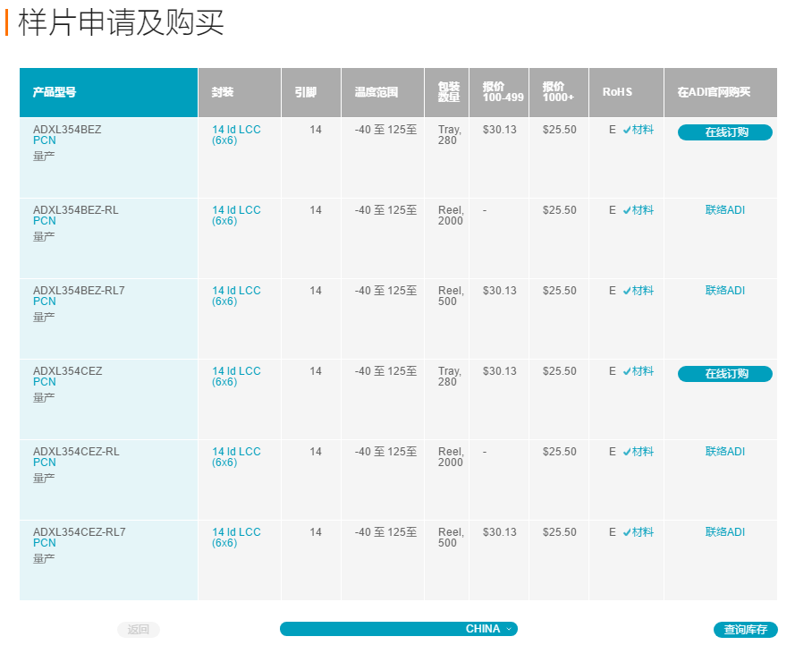Select the ADXL354CEZ-RL7 part number text
The width and height of the screenshot is (812, 645).
(x=80, y=531)
